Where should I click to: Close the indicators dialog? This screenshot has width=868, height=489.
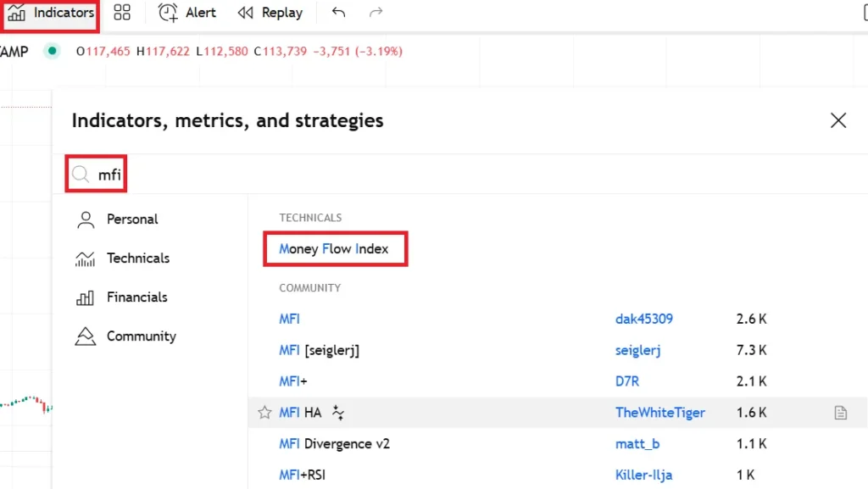[x=838, y=120]
